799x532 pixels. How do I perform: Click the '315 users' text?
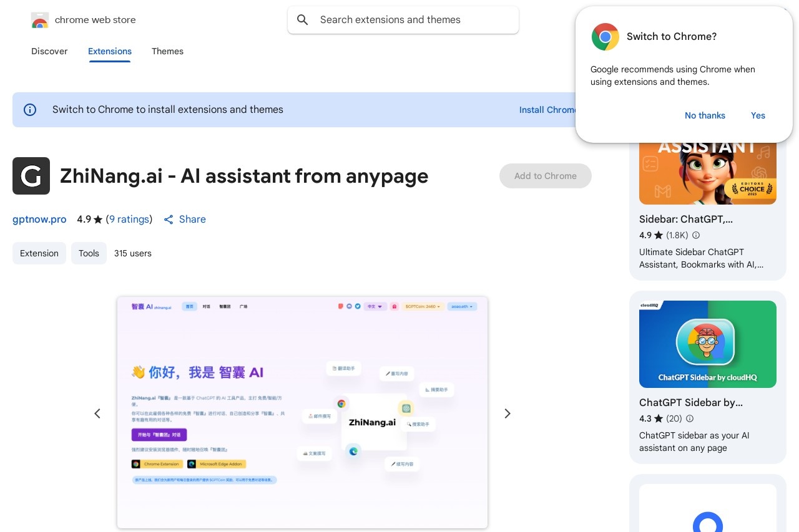tap(133, 253)
